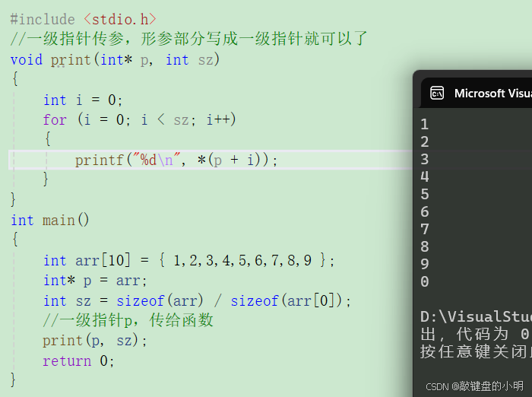
Task: Click the '代码为 0' exit code text
Action: click(x=493, y=334)
